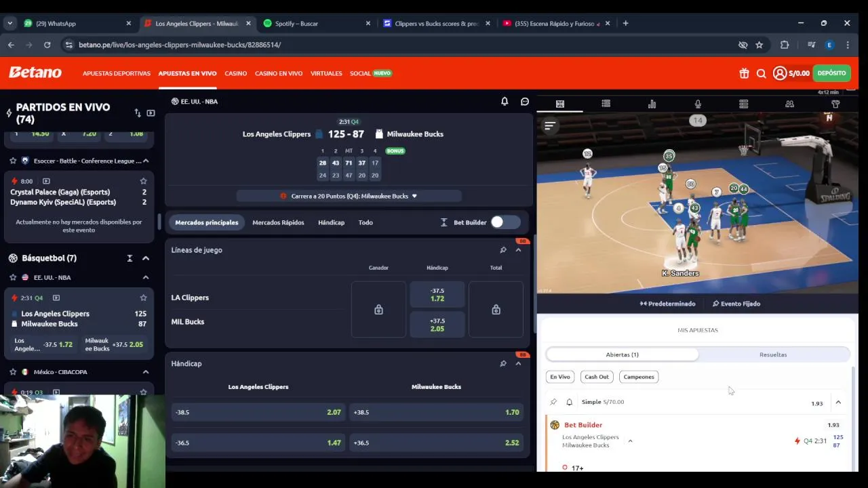Collapse the México - CIBACOPA league
868x488 pixels.
[145, 372]
